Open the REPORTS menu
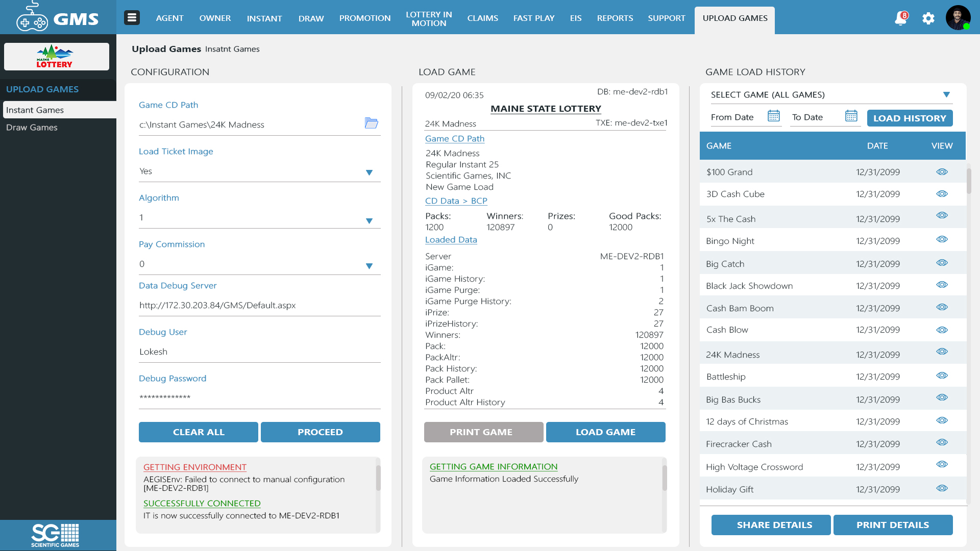The height and width of the screenshot is (551, 980). (615, 18)
